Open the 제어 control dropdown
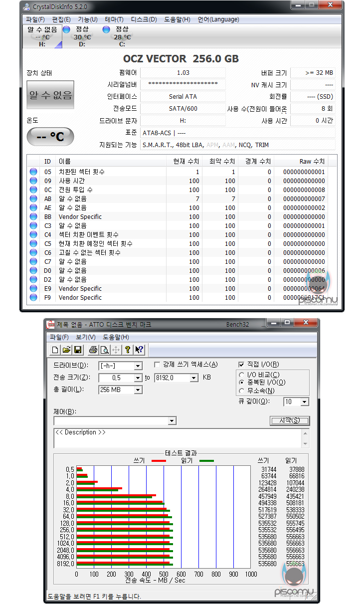Viewport: 364px width, 604px height. pos(172,421)
